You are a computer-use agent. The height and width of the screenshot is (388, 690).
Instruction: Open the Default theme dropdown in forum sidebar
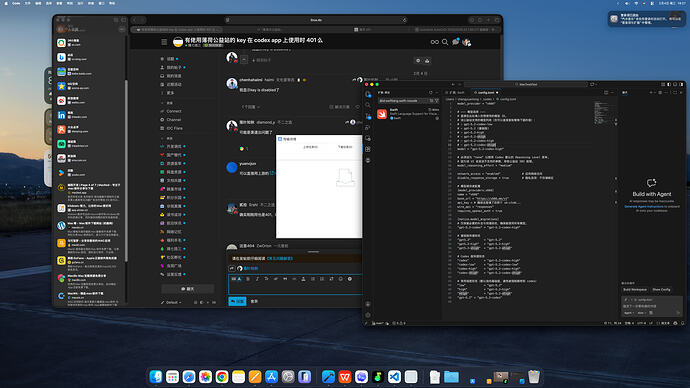click(x=171, y=303)
